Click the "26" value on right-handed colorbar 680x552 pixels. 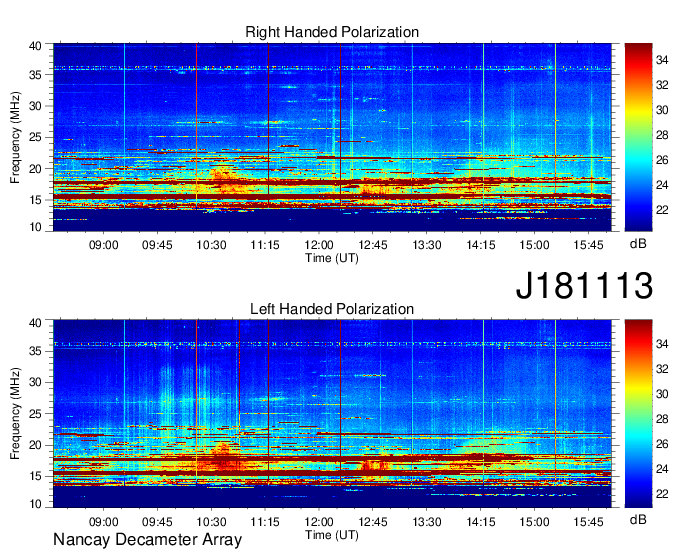pyautogui.click(x=662, y=160)
